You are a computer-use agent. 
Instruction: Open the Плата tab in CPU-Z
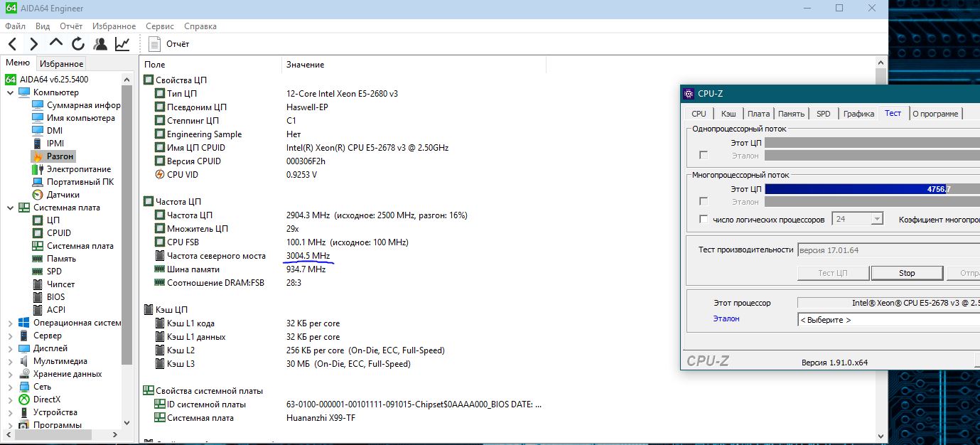(x=758, y=114)
